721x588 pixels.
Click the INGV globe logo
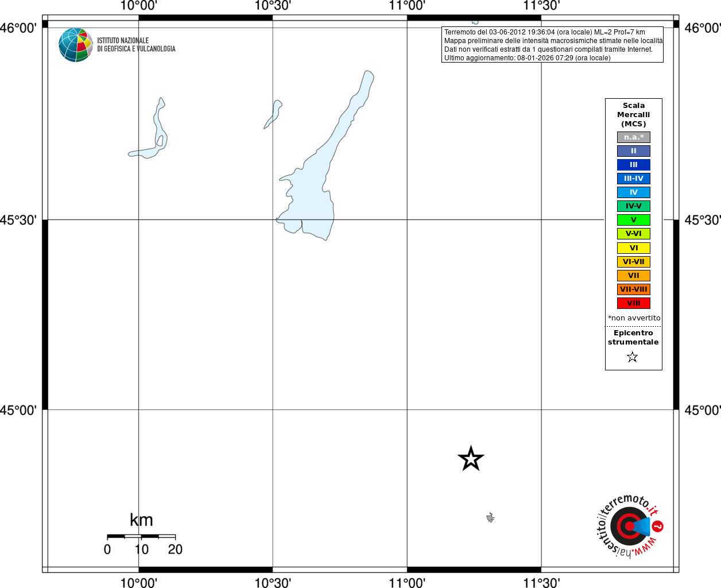click(x=76, y=45)
